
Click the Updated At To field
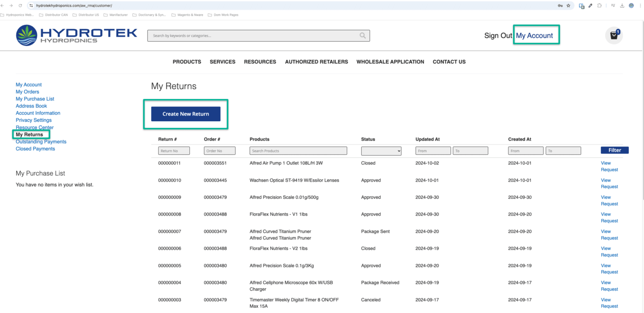tap(470, 151)
